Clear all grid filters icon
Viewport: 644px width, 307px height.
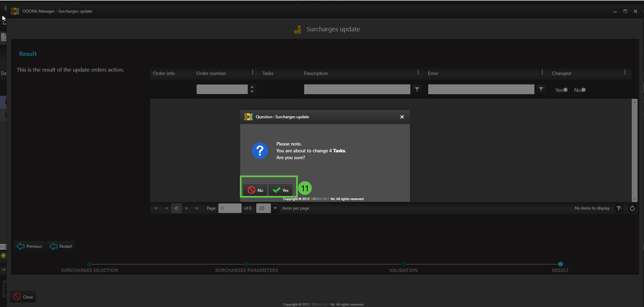pos(619,208)
